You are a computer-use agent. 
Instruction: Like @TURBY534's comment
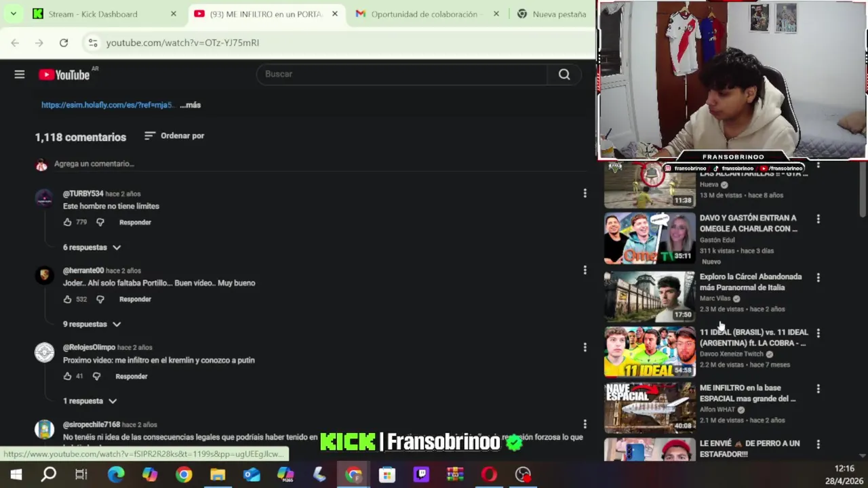click(x=67, y=222)
